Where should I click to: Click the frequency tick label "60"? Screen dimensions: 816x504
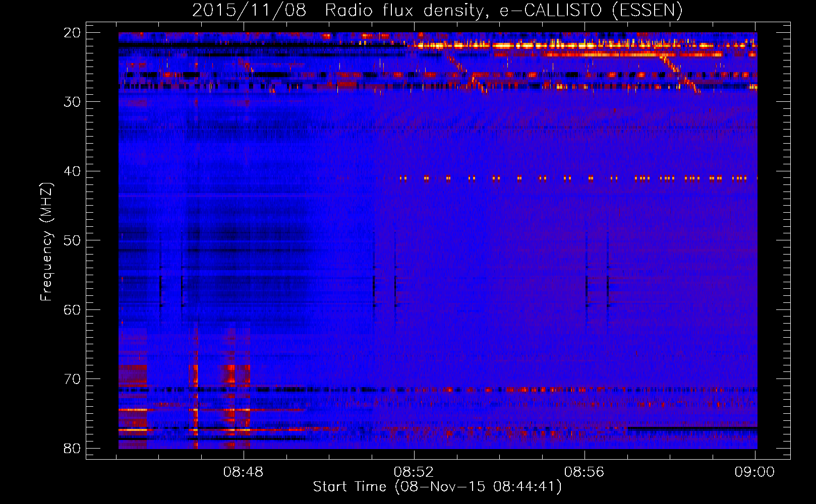(x=73, y=309)
